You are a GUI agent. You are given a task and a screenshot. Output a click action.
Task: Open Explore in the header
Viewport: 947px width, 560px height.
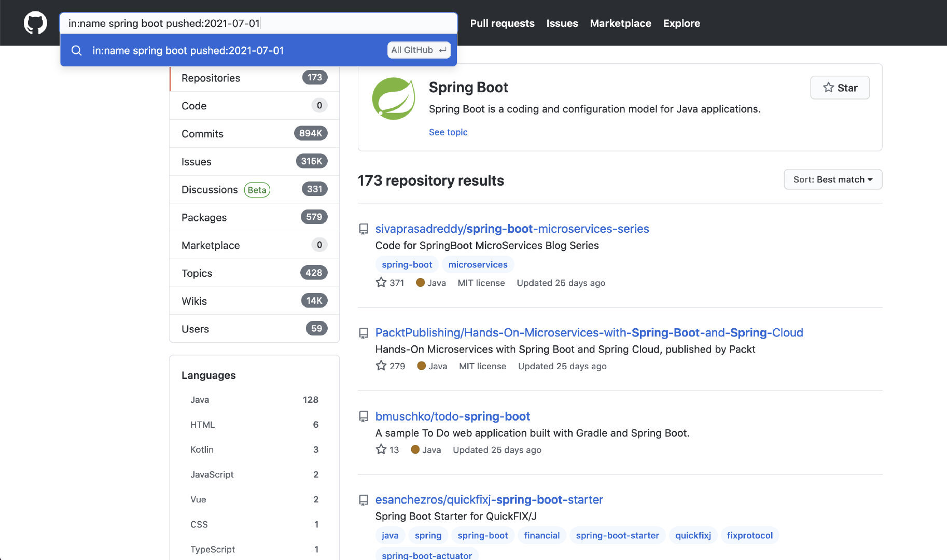coord(681,23)
